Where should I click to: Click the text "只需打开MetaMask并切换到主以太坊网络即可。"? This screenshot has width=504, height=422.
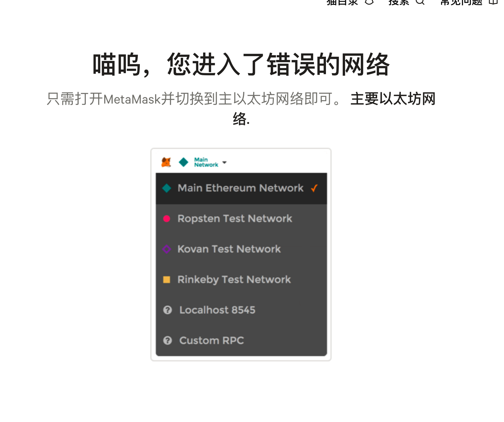pos(194,99)
